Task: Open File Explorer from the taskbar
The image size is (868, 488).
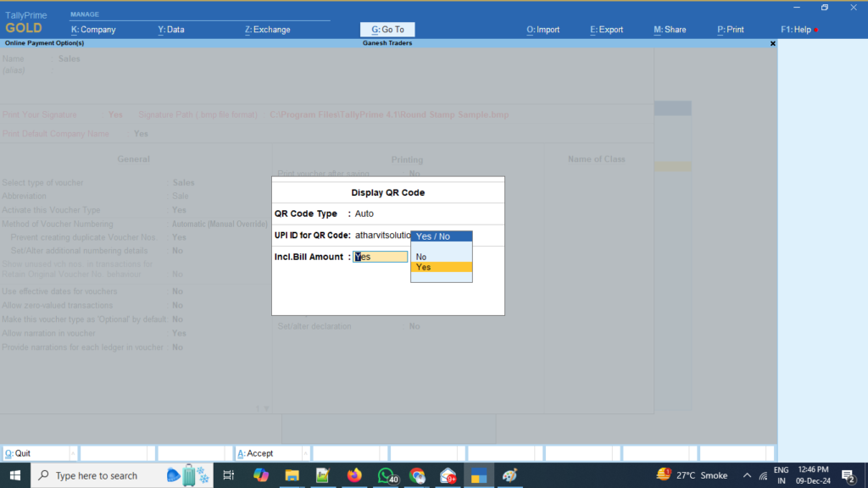Action: tap(292, 474)
